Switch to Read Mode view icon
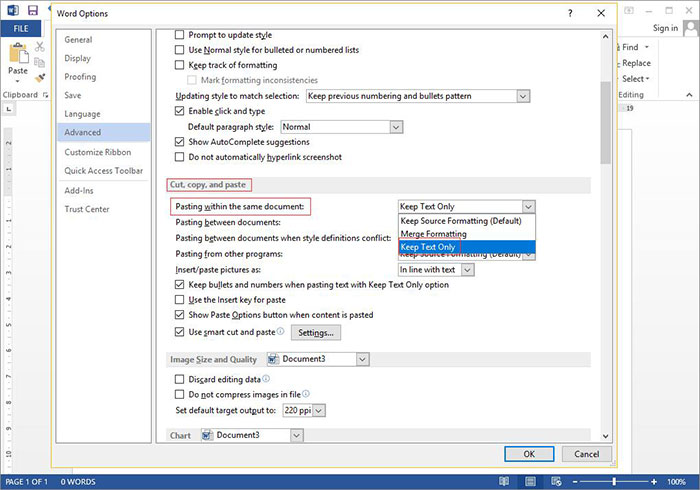 point(504,481)
